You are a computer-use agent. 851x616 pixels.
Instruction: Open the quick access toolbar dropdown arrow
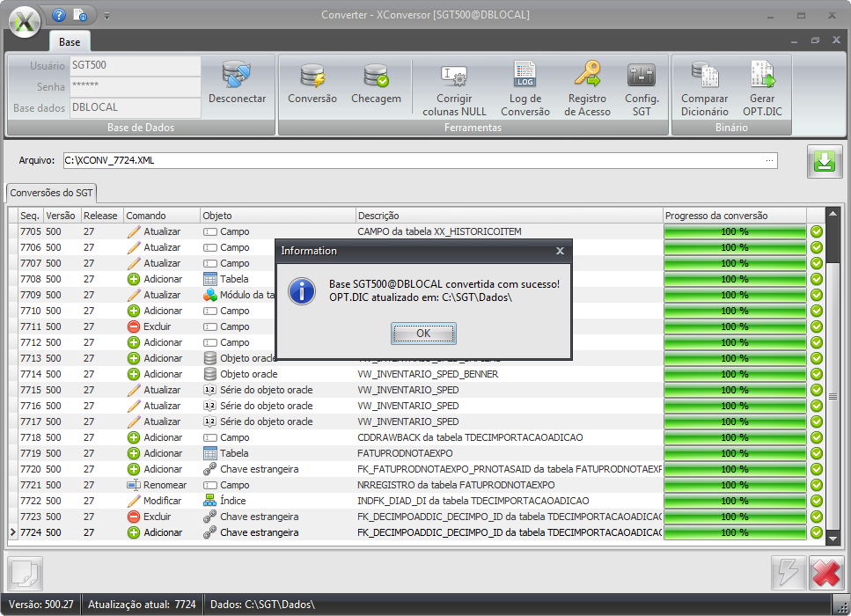106,16
